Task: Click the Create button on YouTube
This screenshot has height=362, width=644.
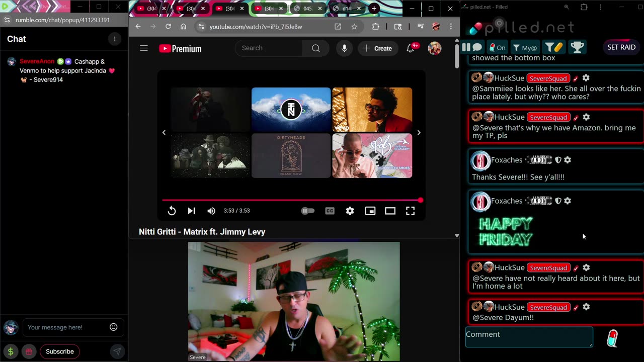Action: pos(378,48)
